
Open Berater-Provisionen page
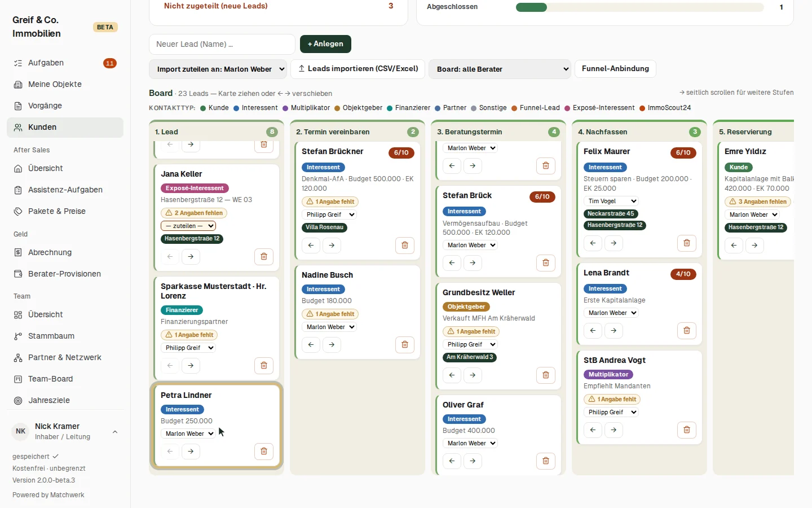pyautogui.click(x=64, y=274)
